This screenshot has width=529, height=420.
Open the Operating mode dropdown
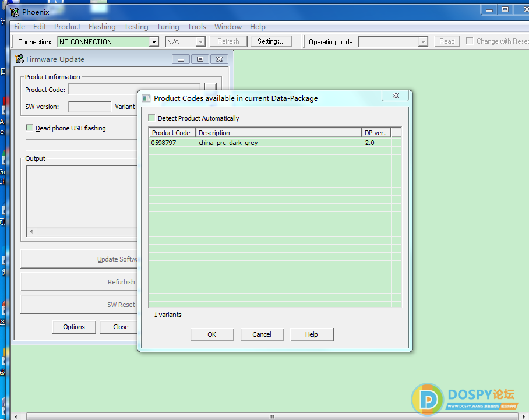click(x=423, y=41)
